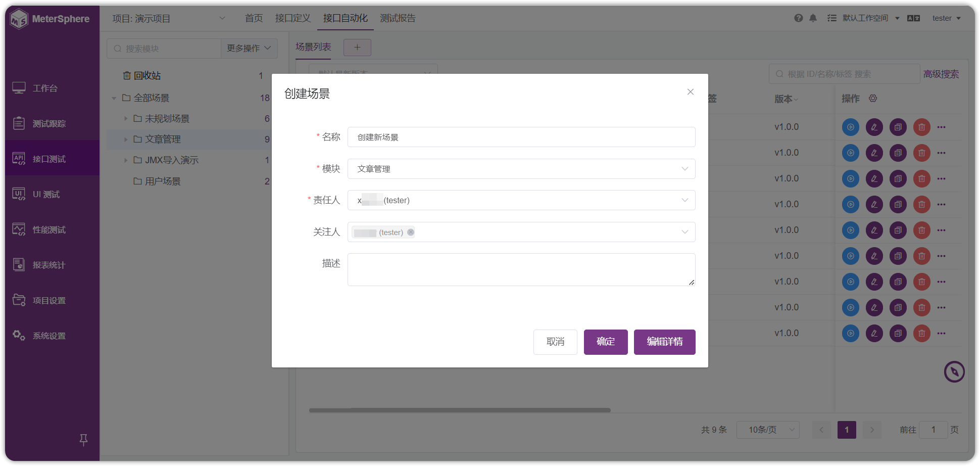Click the 编辑详情 button

pyautogui.click(x=665, y=342)
